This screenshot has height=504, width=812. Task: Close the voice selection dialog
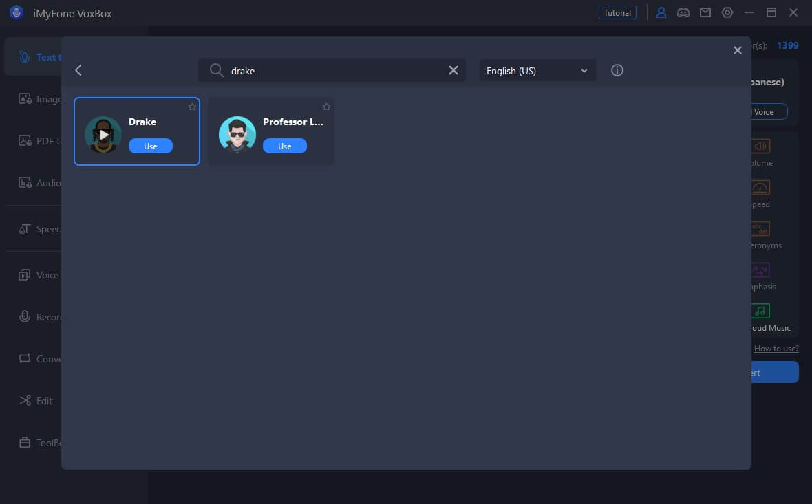coord(738,50)
